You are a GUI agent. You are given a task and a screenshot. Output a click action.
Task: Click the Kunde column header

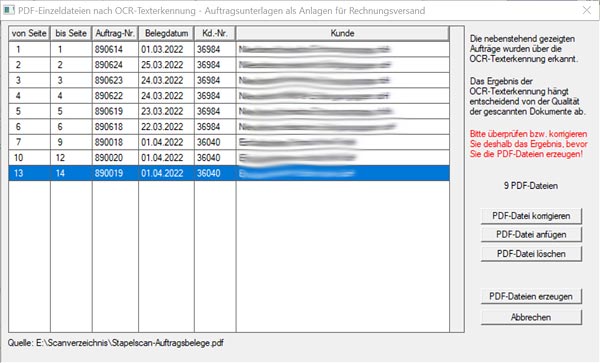point(342,34)
